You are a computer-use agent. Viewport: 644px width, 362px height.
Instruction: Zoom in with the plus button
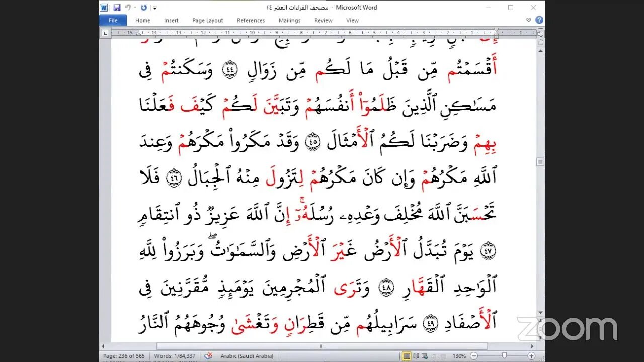pos(531,356)
